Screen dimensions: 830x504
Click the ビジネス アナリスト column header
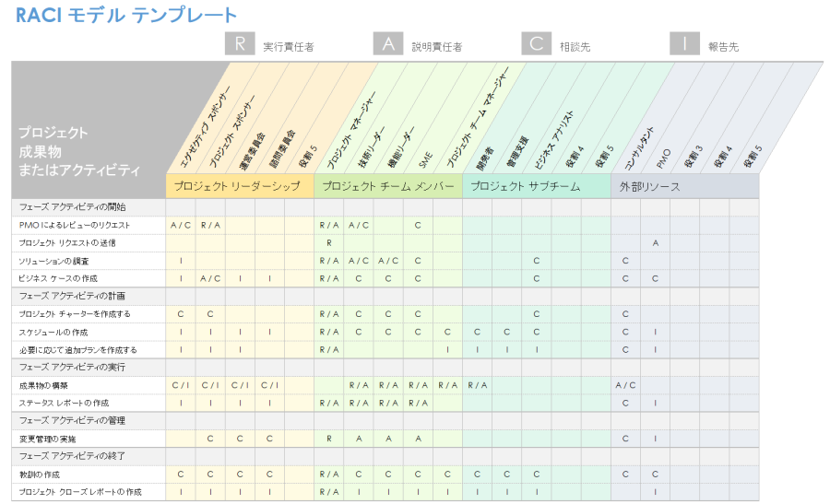click(553, 140)
